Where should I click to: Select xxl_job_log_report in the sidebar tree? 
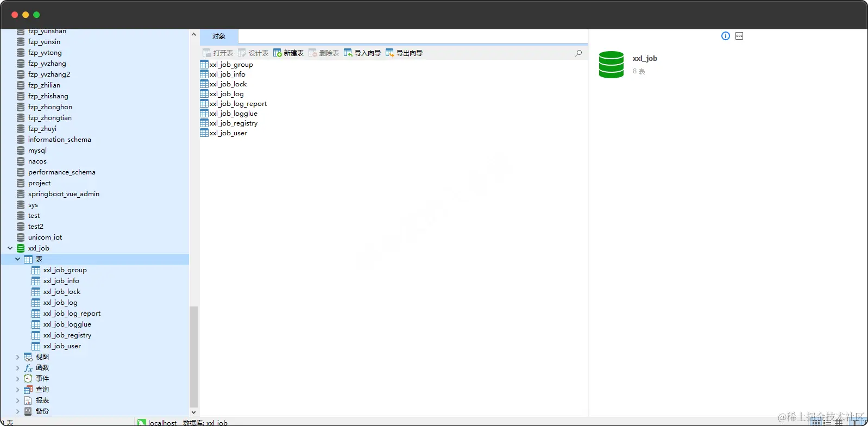[72, 314]
